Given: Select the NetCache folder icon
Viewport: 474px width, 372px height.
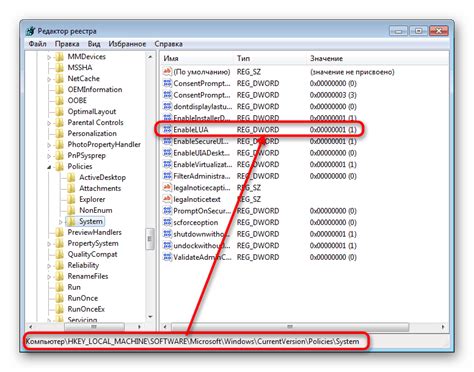Looking at the screenshot, I should point(59,79).
